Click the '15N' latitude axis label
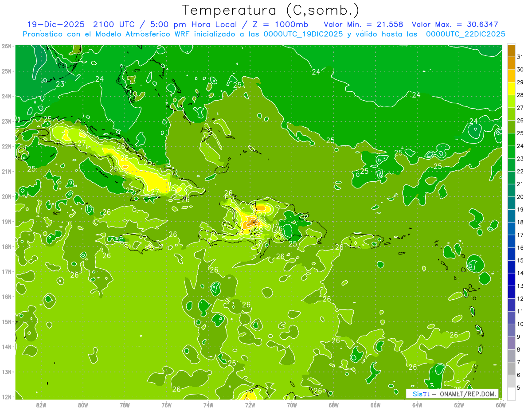The image size is (532, 411). (x=7, y=321)
